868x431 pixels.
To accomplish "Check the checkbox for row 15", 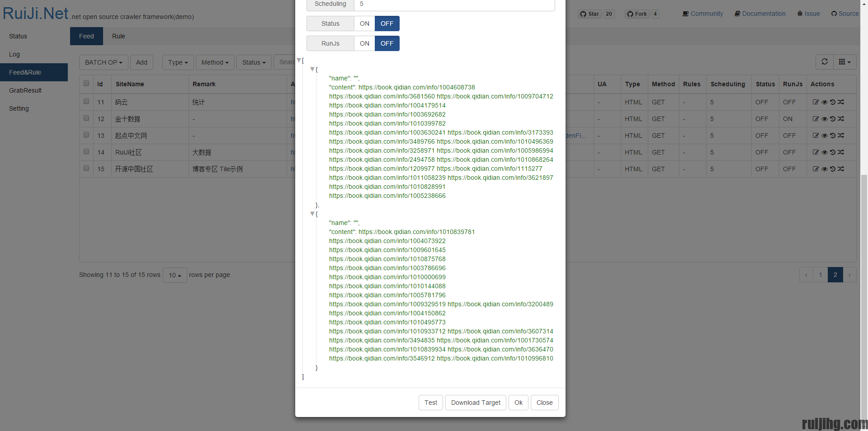I will (x=86, y=168).
